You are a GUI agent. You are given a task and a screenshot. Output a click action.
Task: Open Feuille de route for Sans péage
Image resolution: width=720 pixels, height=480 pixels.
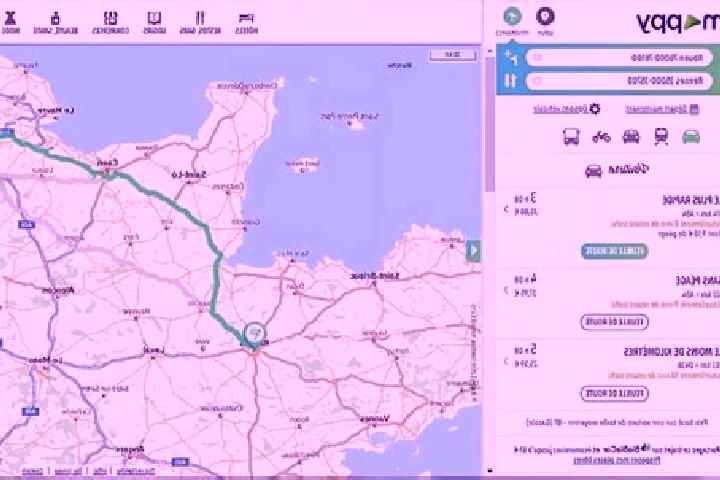point(614,322)
